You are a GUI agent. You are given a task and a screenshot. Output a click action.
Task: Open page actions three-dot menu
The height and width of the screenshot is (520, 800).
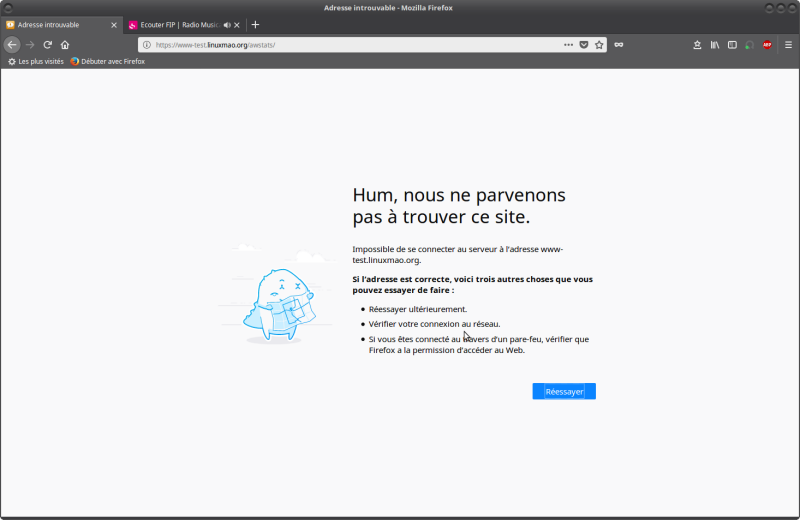(568, 45)
